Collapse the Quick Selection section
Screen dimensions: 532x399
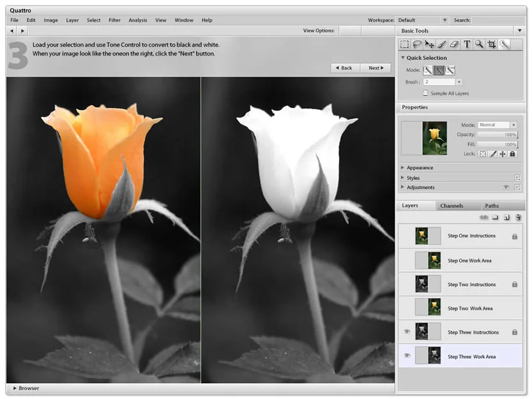point(403,57)
